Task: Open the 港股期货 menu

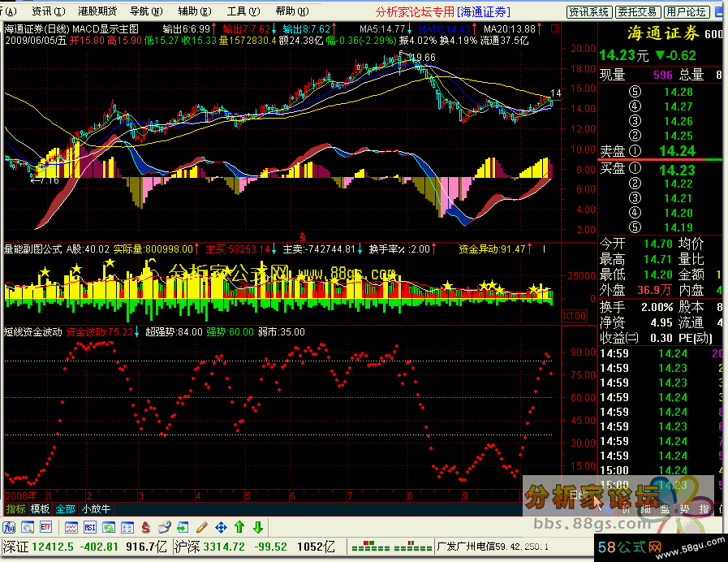Action: (x=97, y=11)
